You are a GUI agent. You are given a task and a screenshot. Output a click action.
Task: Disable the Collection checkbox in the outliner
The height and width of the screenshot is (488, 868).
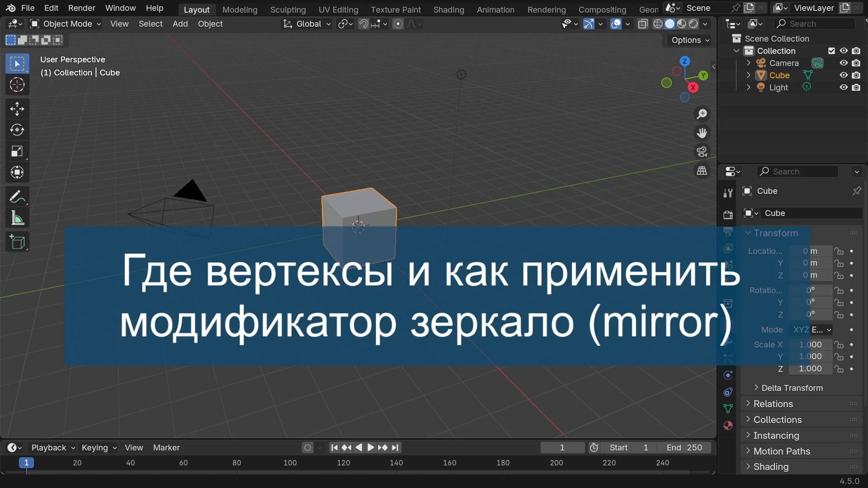click(x=831, y=51)
